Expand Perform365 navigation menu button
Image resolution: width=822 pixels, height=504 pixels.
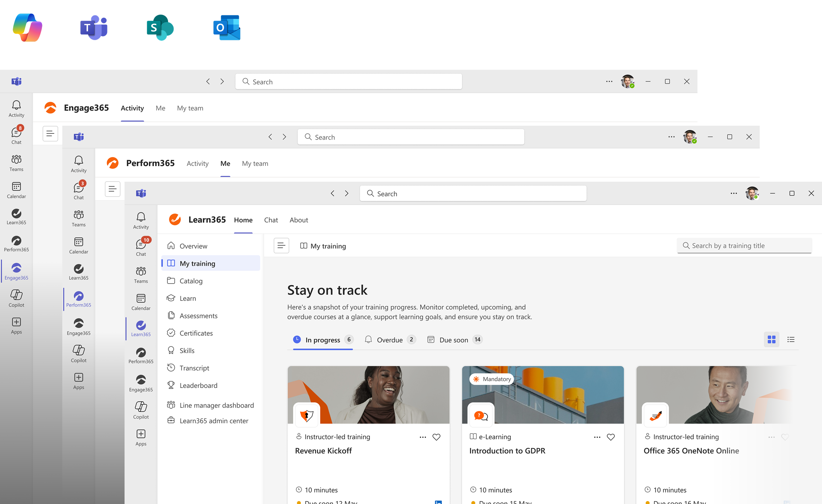coord(112,189)
